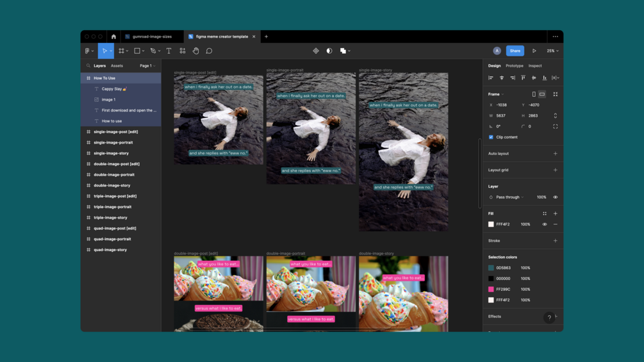Switch to the Prototype tab
The image size is (644, 362).
coord(514,65)
